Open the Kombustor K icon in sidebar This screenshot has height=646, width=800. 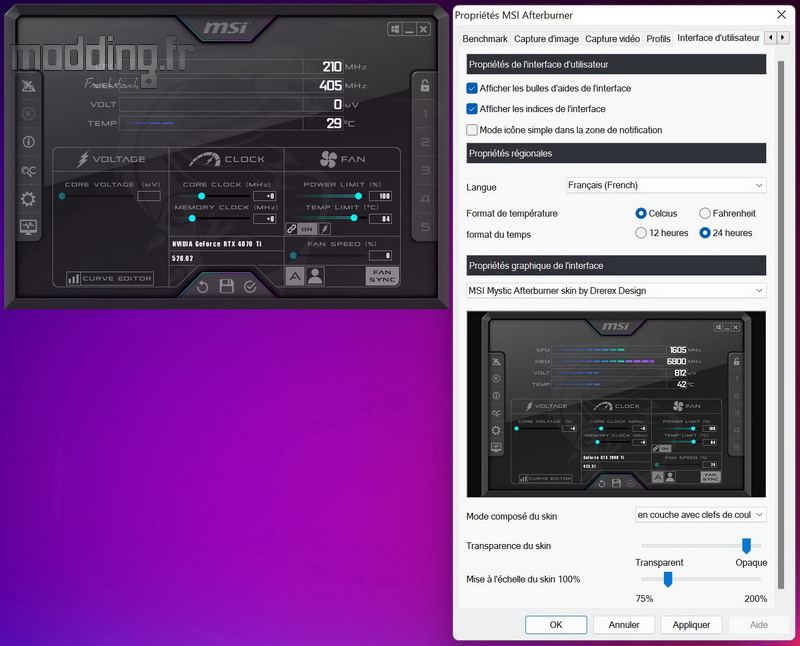(x=28, y=113)
